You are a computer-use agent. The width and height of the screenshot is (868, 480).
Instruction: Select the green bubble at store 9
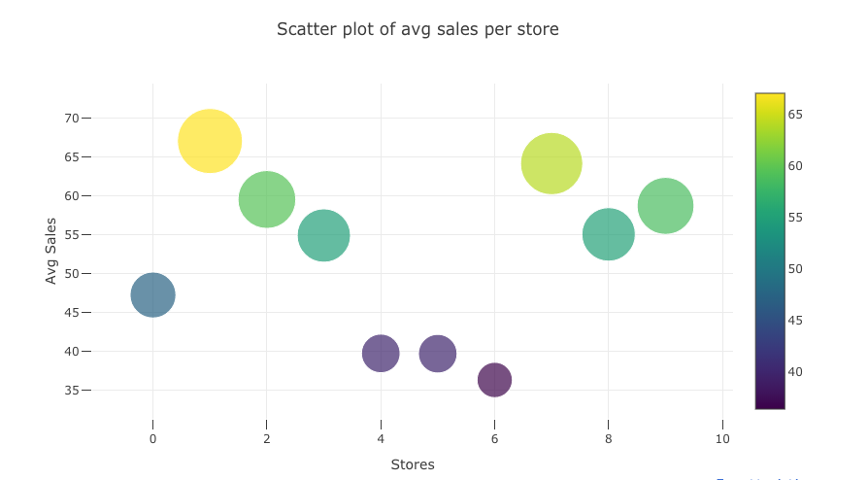tap(665, 206)
